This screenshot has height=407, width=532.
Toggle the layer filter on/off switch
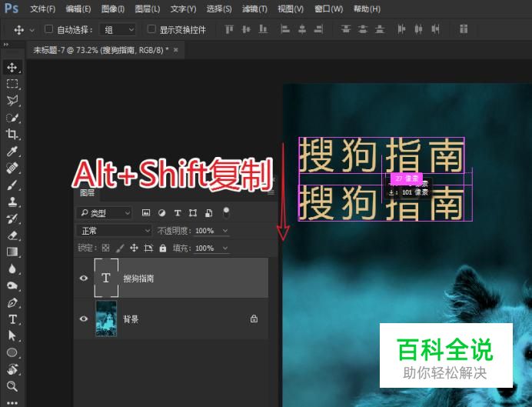[x=226, y=212]
